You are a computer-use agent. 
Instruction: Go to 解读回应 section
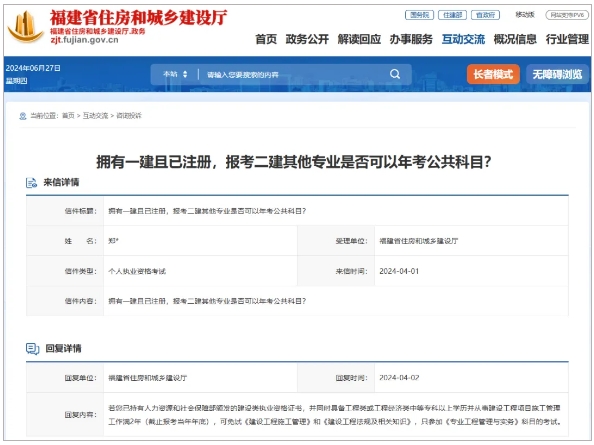coord(359,39)
